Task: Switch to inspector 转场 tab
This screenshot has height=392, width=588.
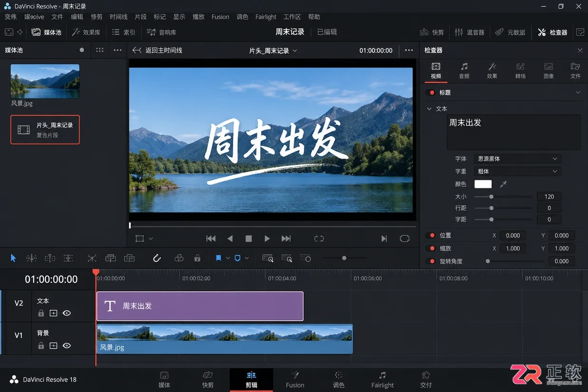Action: click(x=520, y=70)
